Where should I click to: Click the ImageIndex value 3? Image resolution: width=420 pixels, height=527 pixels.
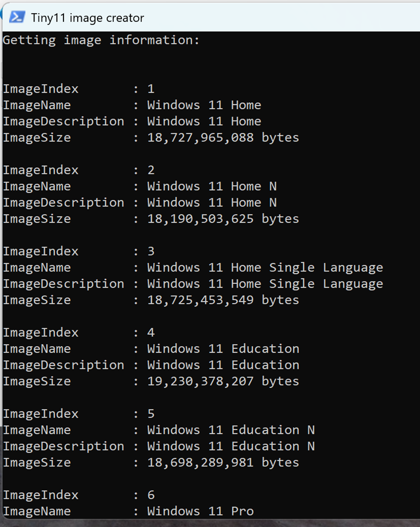click(x=151, y=251)
